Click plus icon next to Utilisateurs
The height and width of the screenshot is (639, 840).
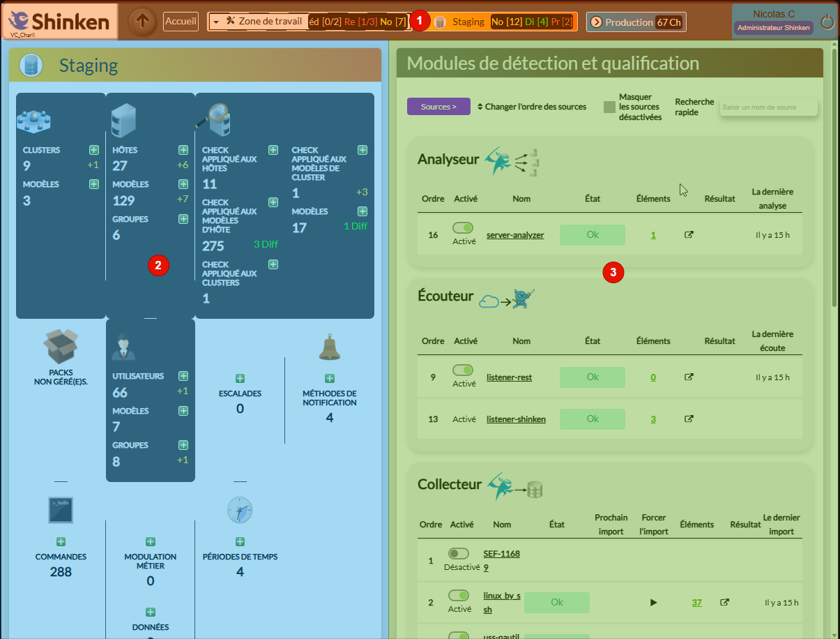(x=183, y=376)
